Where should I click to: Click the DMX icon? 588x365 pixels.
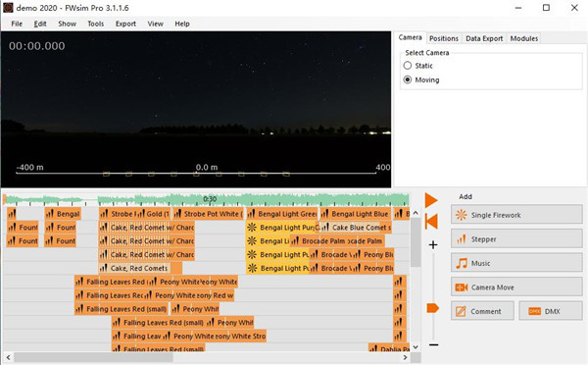point(534,311)
